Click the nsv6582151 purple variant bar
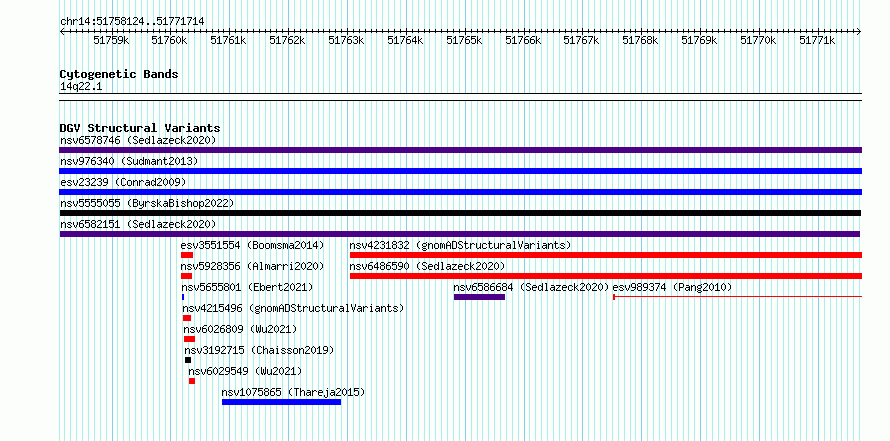 click(460, 234)
